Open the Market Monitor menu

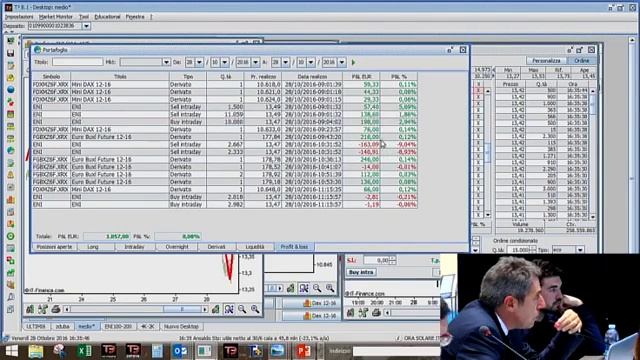click(x=56, y=17)
